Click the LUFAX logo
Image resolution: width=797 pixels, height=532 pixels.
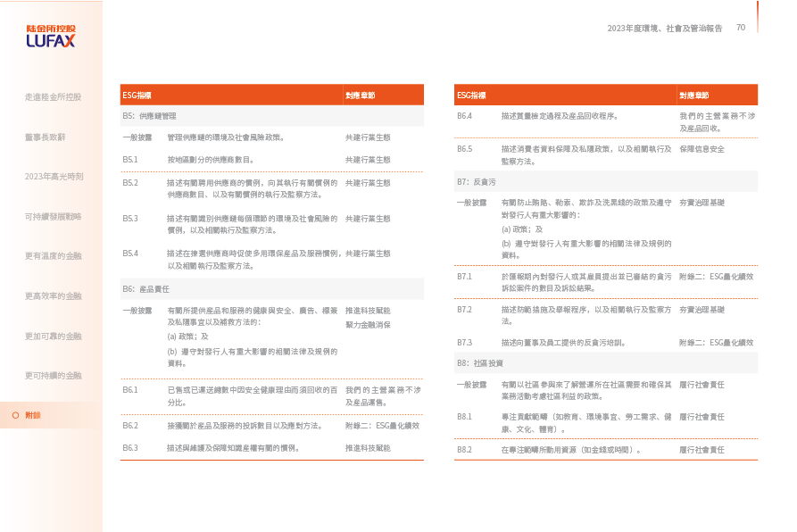(x=50, y=36)
